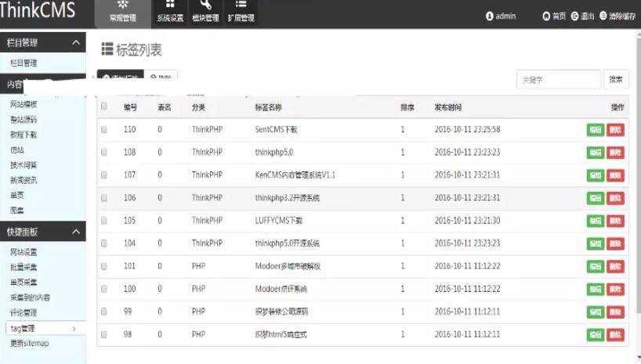This screenshot has height=364, width=641.
Task: Open 评论管理 in quick panel
Action: click(24, 313)
